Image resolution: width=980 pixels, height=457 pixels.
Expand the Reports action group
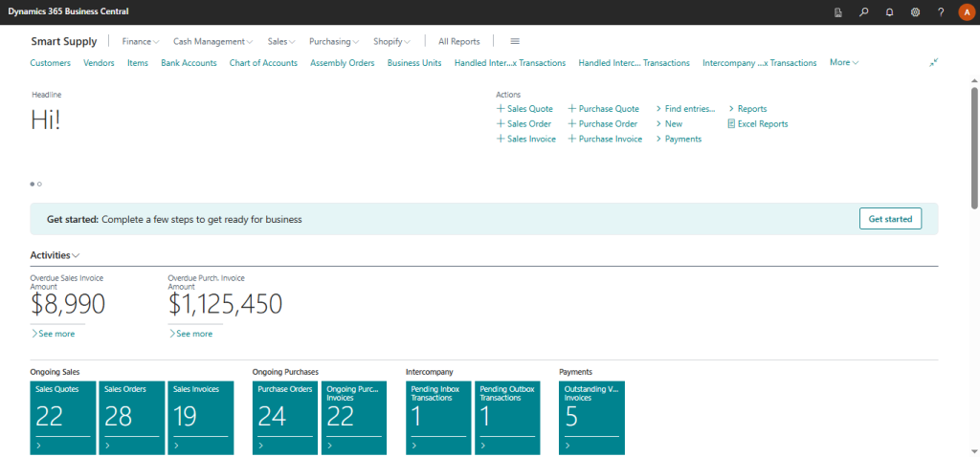tap(747, 109)
